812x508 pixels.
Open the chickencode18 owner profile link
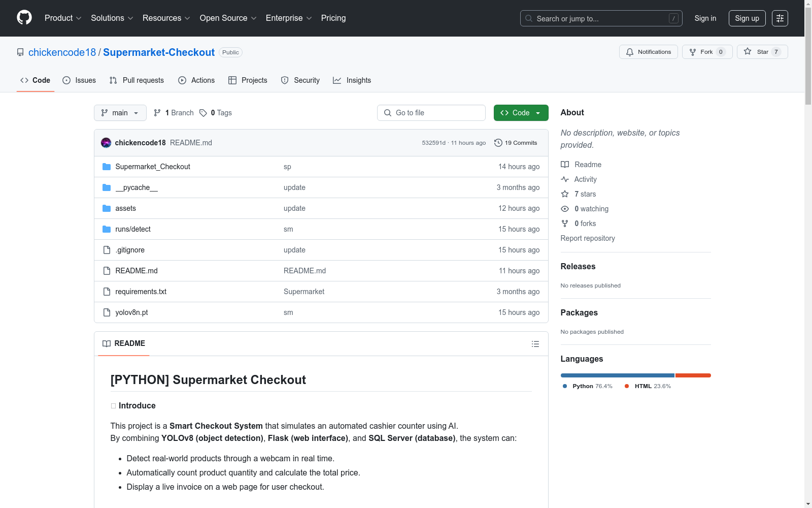click(62, 52)
